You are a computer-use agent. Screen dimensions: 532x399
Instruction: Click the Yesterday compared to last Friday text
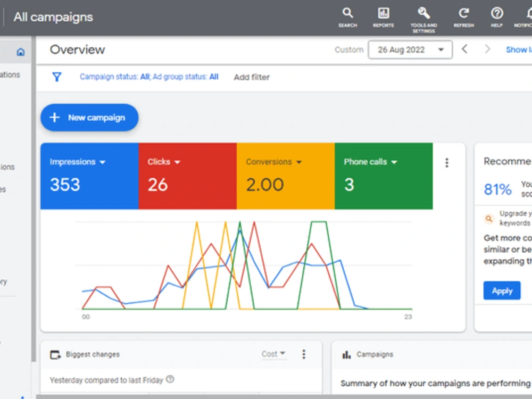(106, 380)
